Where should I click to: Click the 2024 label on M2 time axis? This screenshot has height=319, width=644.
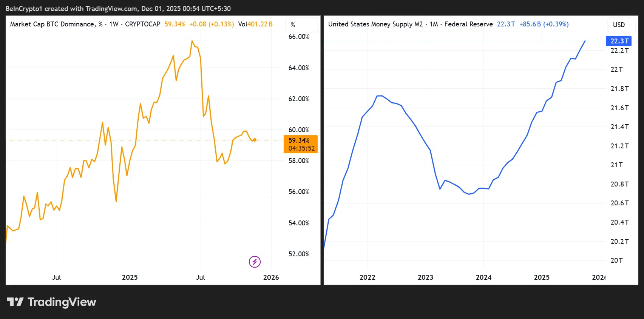point(483,277)
